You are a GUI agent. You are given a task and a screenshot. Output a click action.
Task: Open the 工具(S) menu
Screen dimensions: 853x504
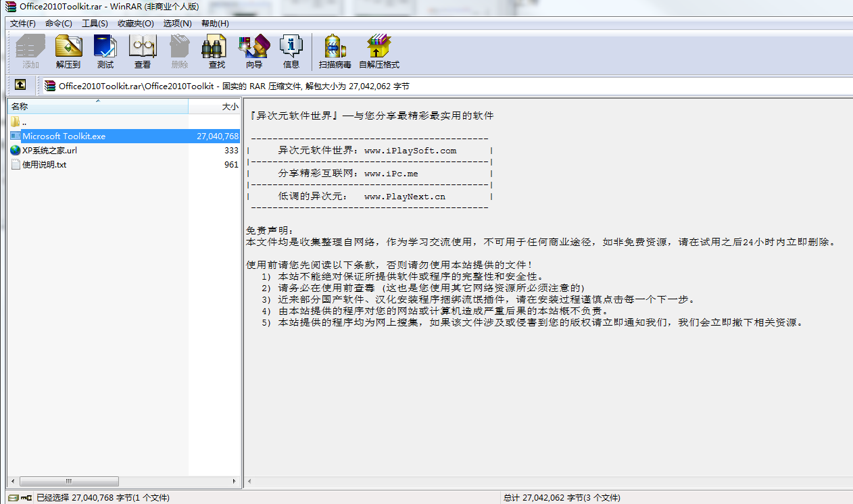(x=95, y=23)
